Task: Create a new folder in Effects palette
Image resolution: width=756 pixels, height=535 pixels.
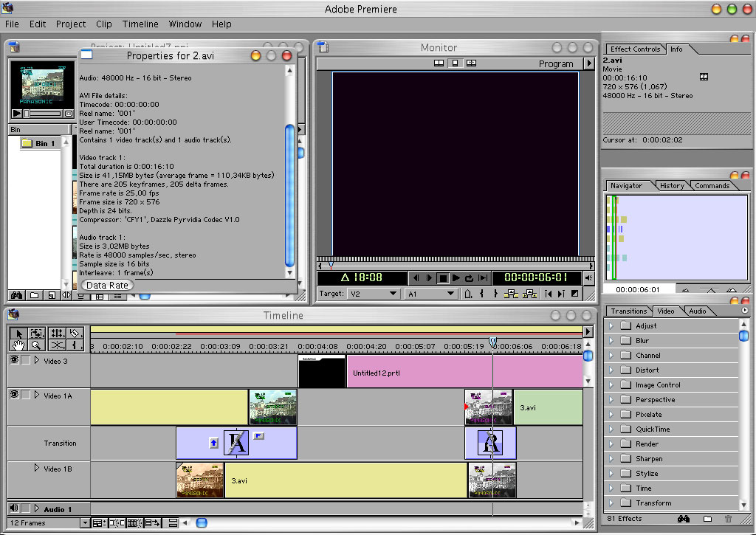Action: tap(707, 519)
